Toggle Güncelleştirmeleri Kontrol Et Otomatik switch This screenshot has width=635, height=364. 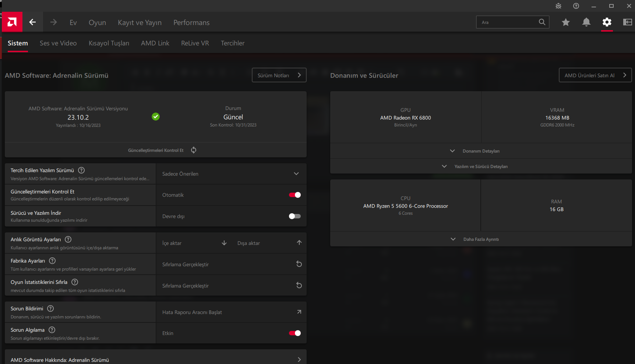point(295,195)
